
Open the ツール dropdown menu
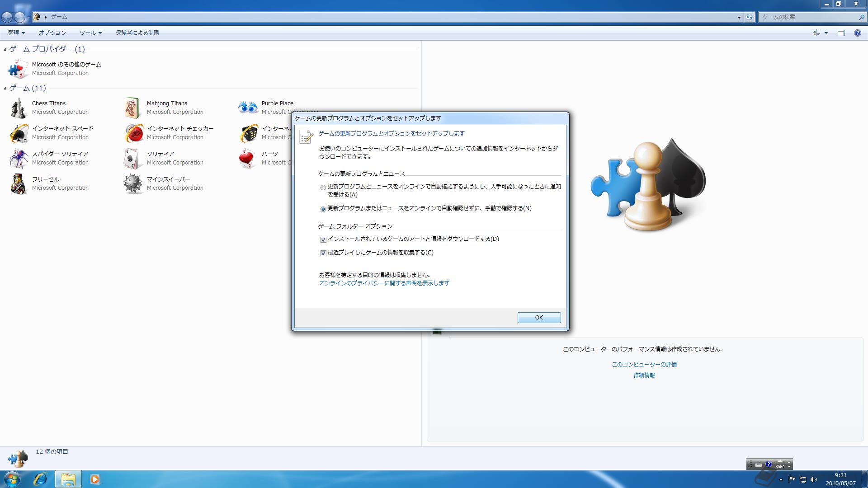[x=90, y=33]
